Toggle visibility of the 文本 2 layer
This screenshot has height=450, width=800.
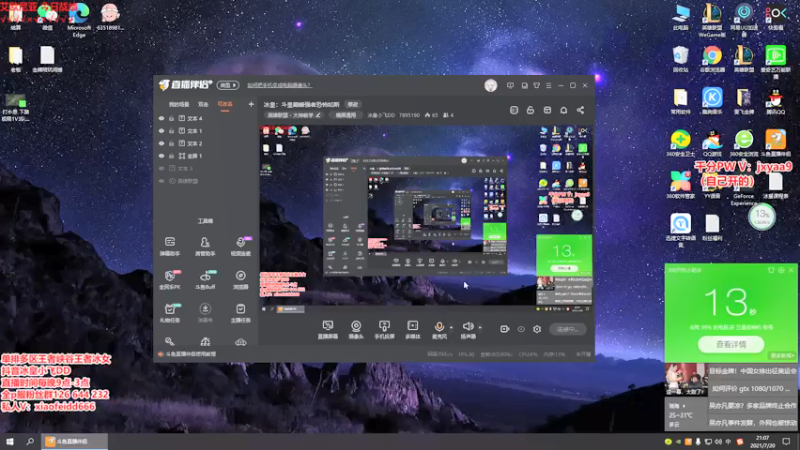tap(161, 143)
